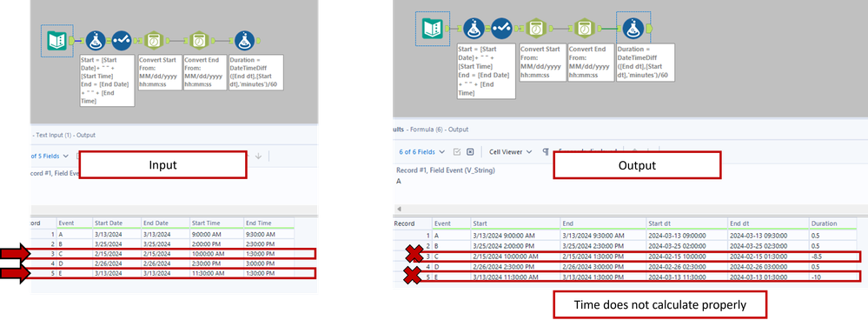
Task: Click the 2024-03-25 02:30:00 End dt cell
Action: tap(768, 245)
